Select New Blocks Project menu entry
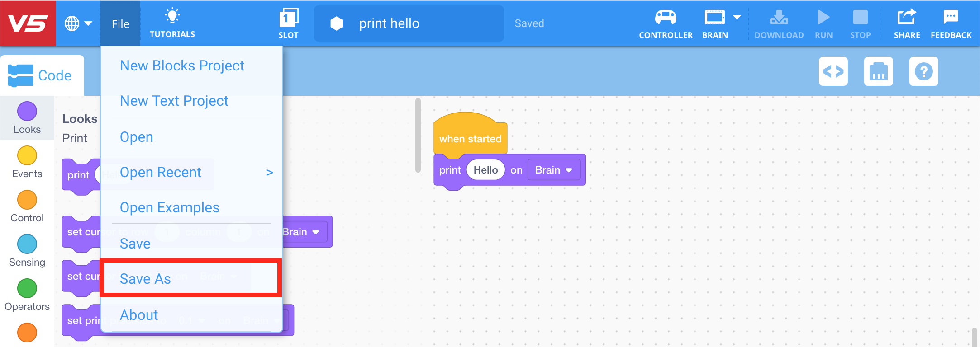Image resolution: width=980 pixels, height=347 pixels. [182, 66]
